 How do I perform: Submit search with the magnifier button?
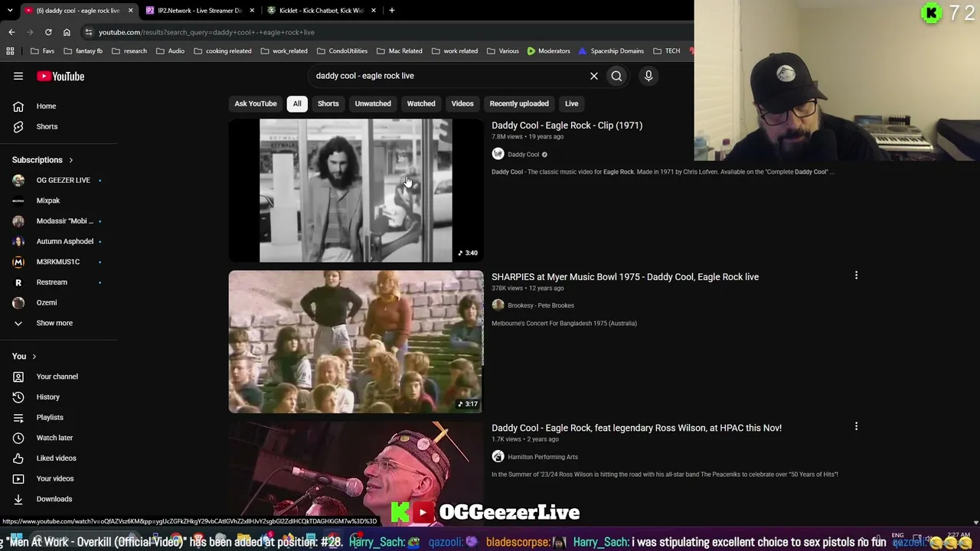coord(616,76)
